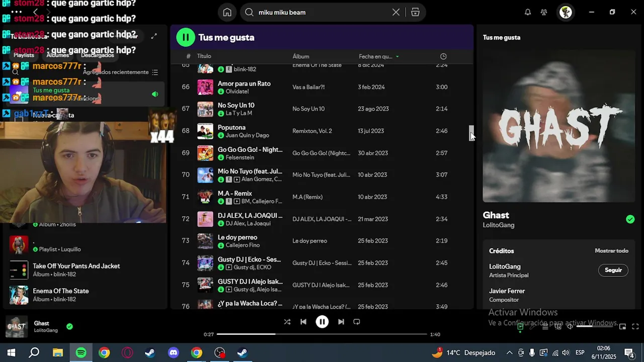
Task: Open list view options icon in library
Action: point(155,72)
